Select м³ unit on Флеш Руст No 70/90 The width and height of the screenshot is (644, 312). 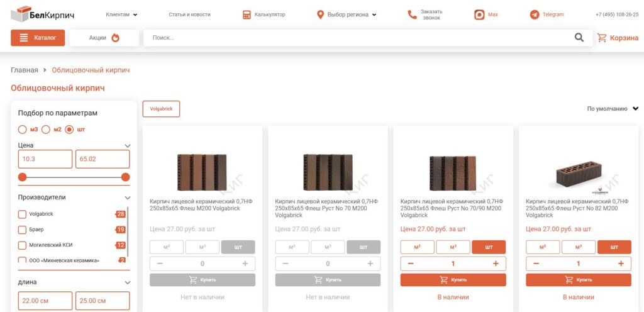(453, 247)
